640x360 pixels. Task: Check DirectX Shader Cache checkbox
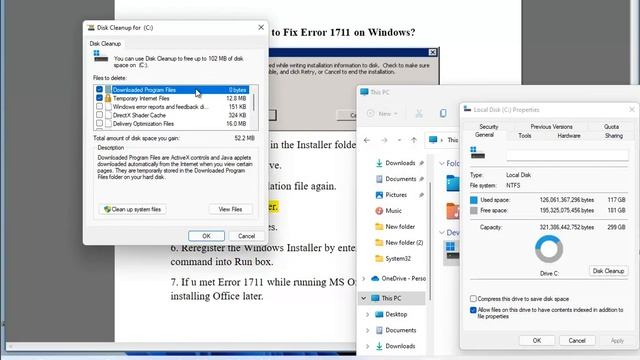(99, 115)
